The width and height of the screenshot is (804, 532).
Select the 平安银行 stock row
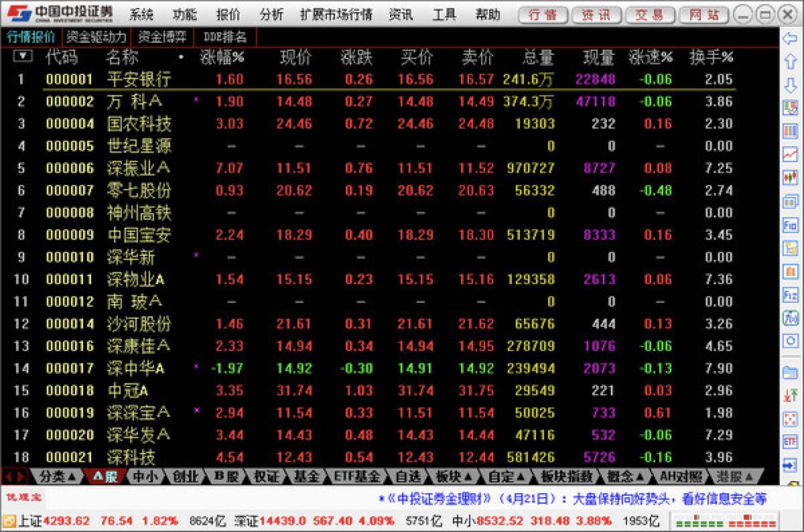[389, 79]
